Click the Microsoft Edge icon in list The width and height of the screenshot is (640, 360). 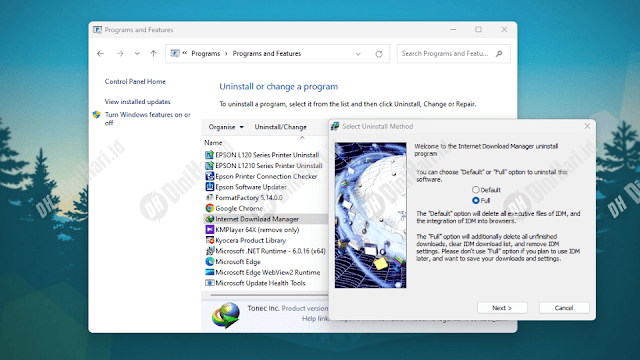(209, 262)
